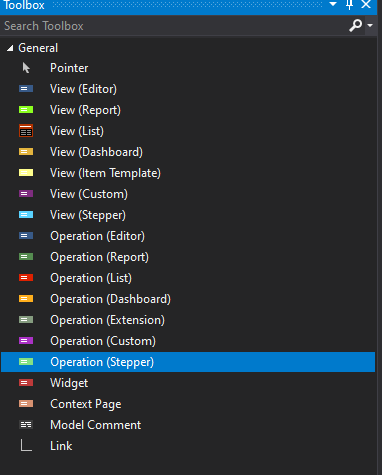Click the View (Report) green icon
The height and width of the screenshot is (475, 382).
click(26, 110)
